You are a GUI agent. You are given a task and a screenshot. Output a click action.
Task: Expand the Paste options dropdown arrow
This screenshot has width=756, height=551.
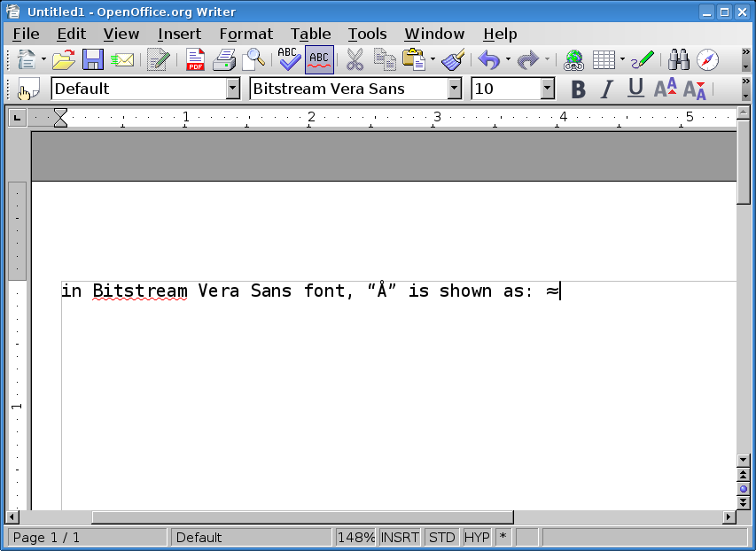point(433,59)
